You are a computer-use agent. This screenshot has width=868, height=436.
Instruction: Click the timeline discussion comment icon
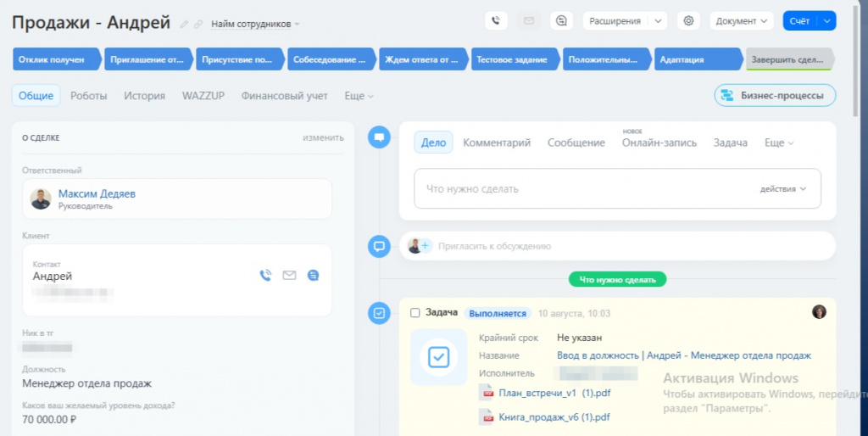point(379,246)
